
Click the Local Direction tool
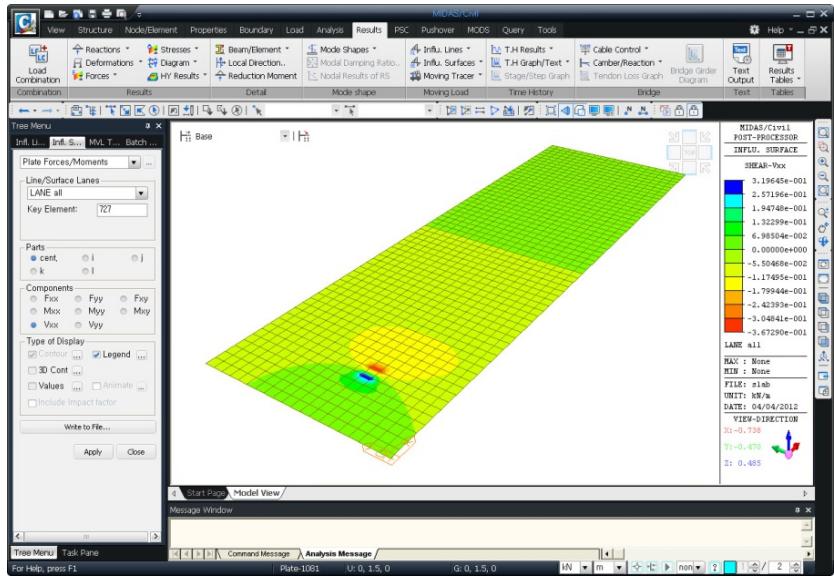[x=251, y=63]
